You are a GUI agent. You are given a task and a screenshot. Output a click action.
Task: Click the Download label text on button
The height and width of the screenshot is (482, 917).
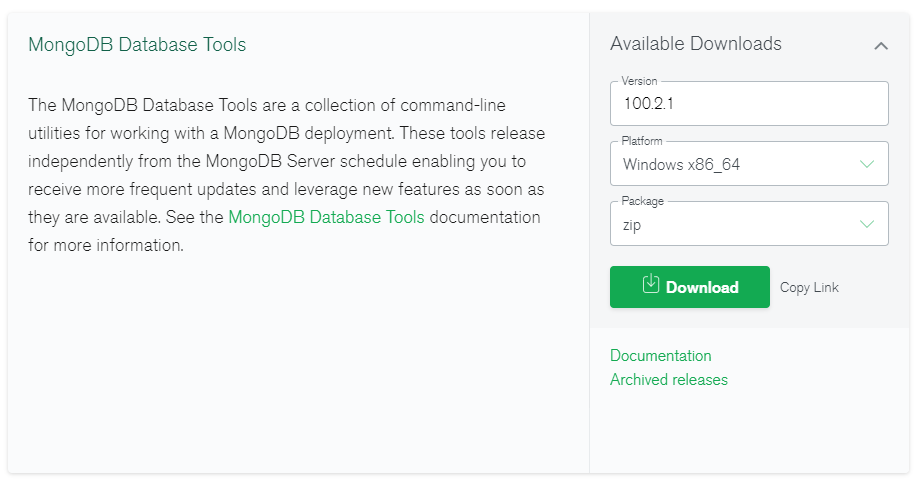(702, 287)
